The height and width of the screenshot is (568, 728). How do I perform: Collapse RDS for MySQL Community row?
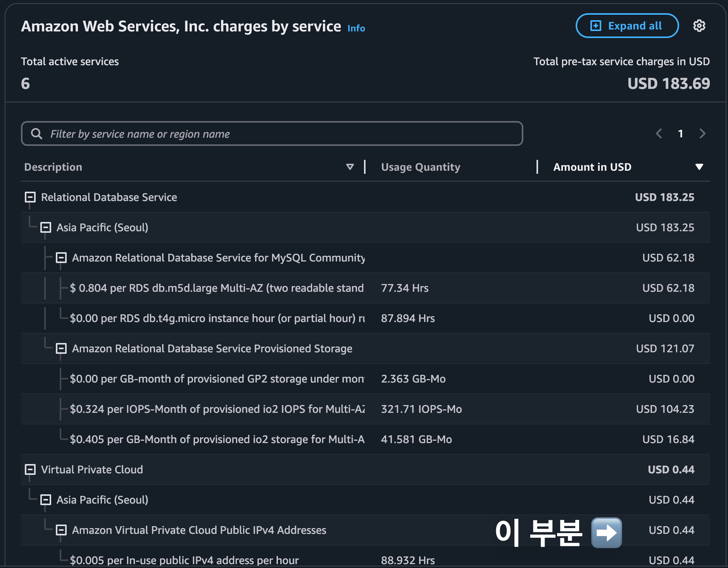point(61,258)
